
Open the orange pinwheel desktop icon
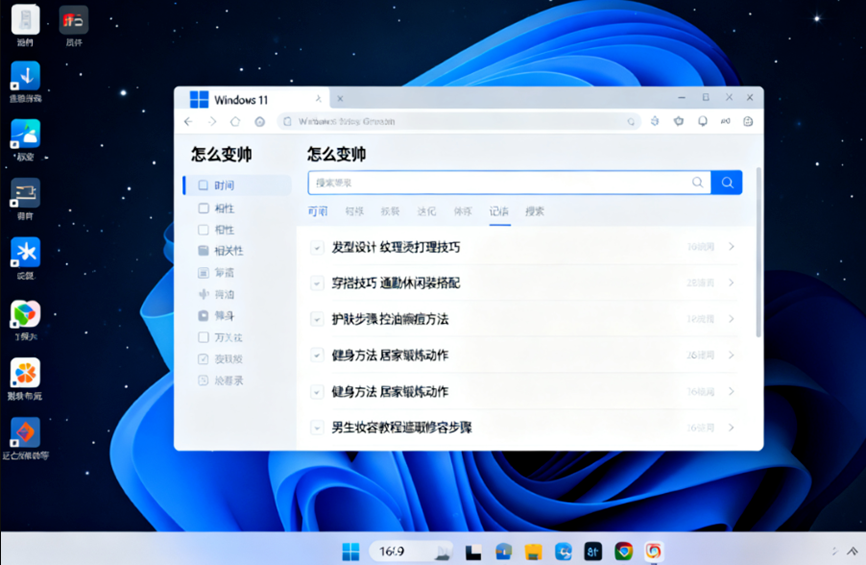pyautogui.click(x=25, y=372)
